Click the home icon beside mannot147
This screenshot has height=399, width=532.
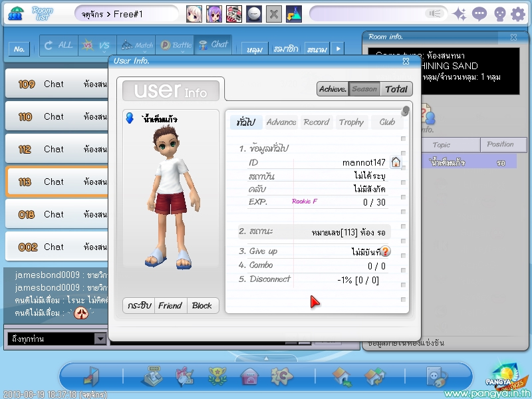(396, 162)
